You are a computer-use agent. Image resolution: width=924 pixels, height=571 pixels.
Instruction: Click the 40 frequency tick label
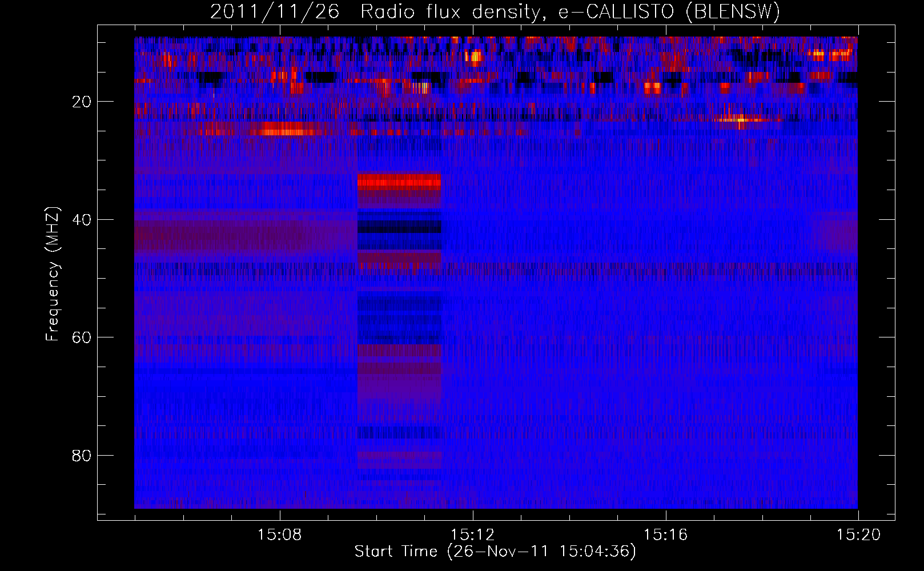[82, 219]
